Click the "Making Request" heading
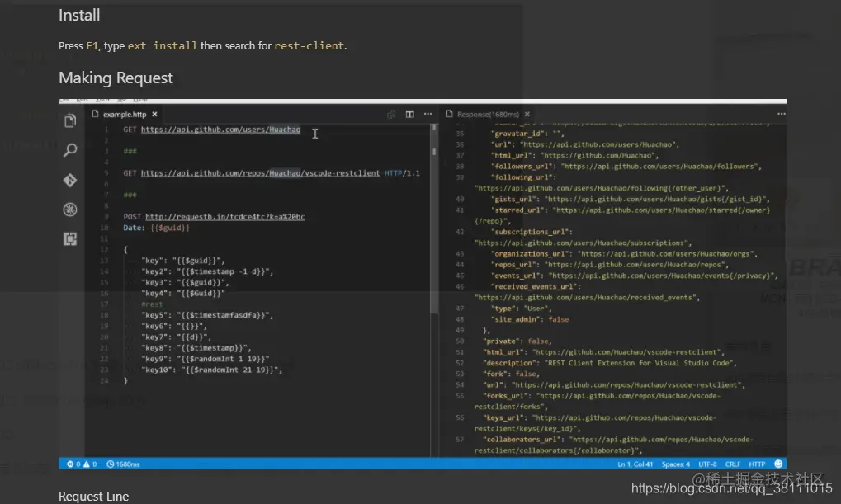The height and width of the screenshot is (504, 841). tap(116, 78)
